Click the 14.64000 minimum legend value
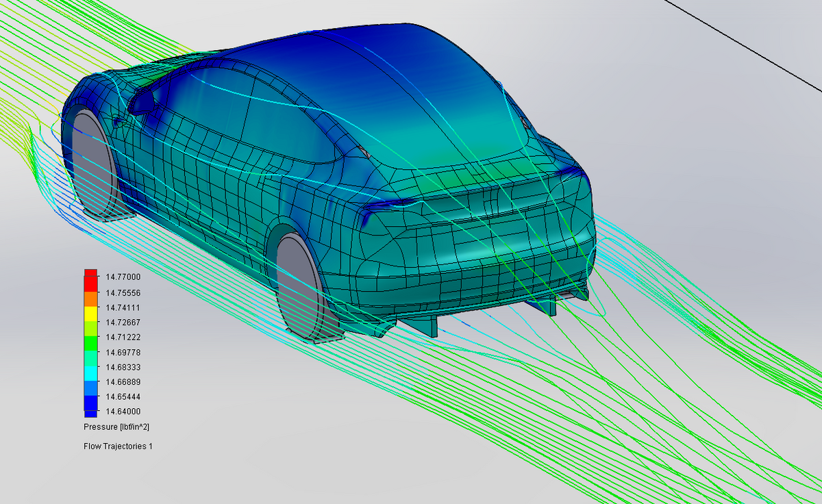822x504 pixels. click(x=123, y=412)
